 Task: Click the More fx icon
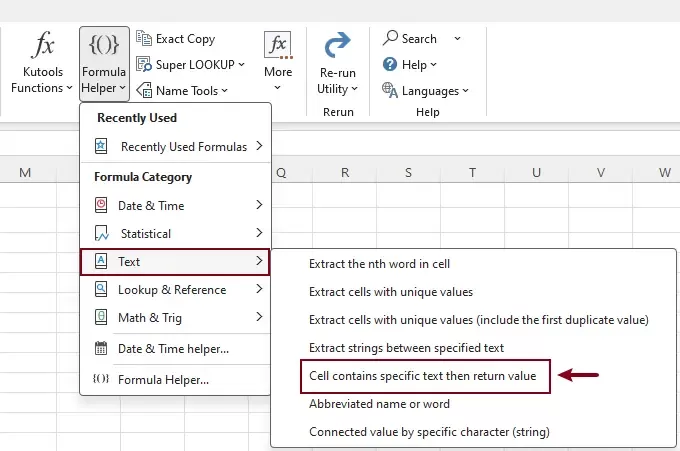(x=278, y=45)
